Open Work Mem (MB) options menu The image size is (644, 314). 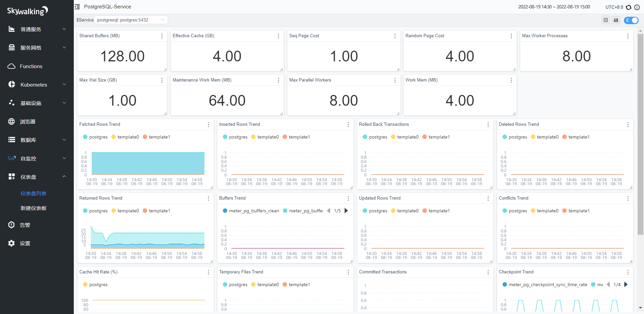coord(511,80)
